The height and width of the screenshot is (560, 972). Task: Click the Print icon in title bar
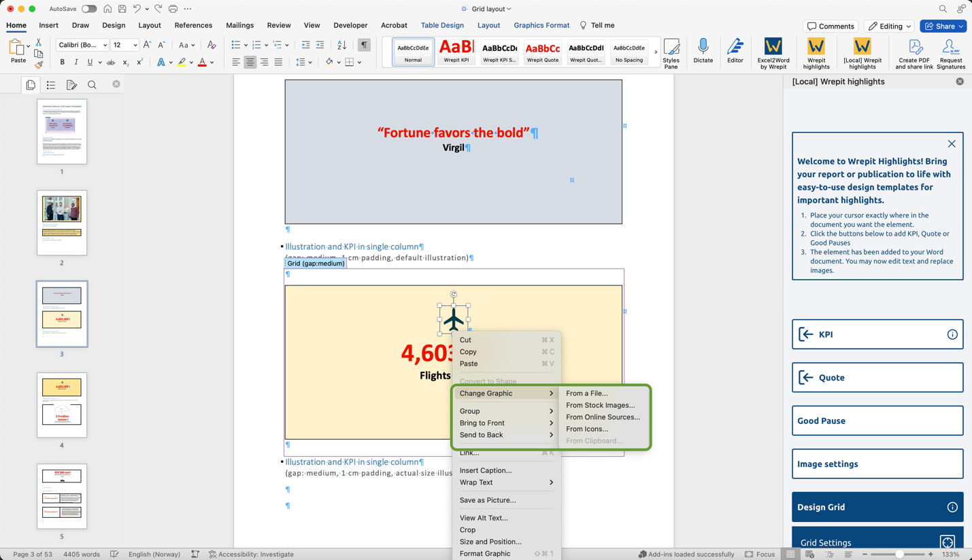point(173,9)
